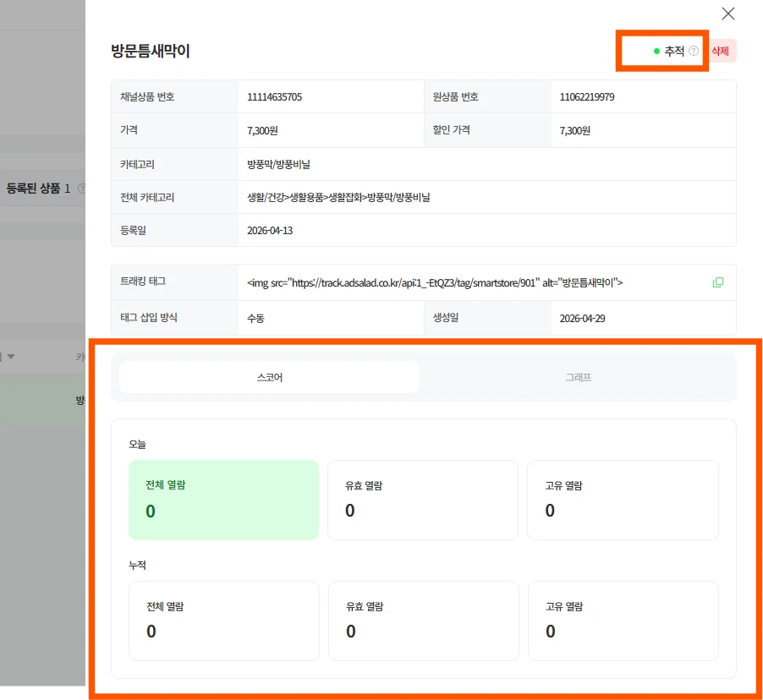
Task: Click the 방문틈새막이 product title
Action: tap(151, 51)
